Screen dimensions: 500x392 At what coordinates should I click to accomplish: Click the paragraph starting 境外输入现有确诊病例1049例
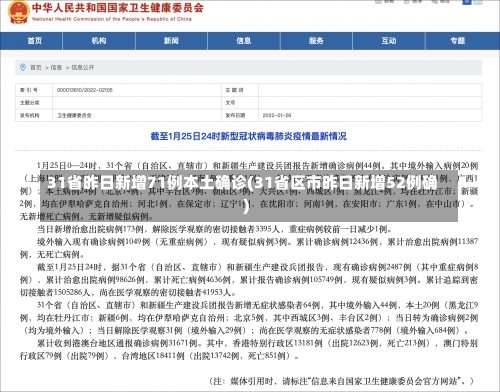(x=249, y=248)
